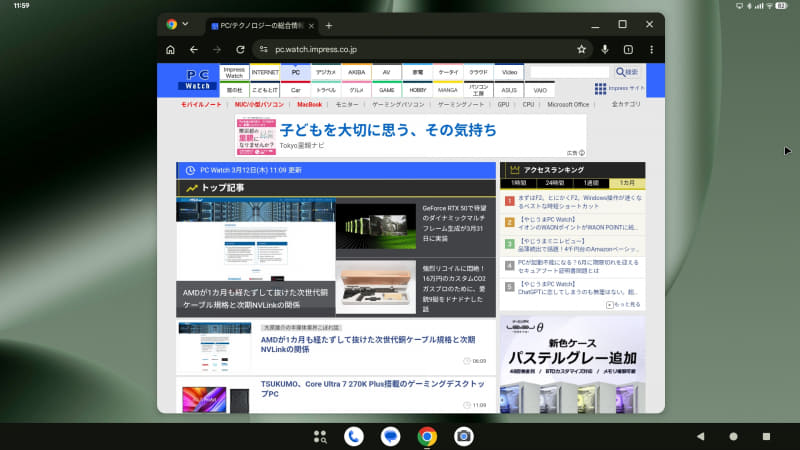The height and width of the screenshot is (450, 800).
Task: Launch the Camera app from the taskbar
Action: [x=464, y=437]
